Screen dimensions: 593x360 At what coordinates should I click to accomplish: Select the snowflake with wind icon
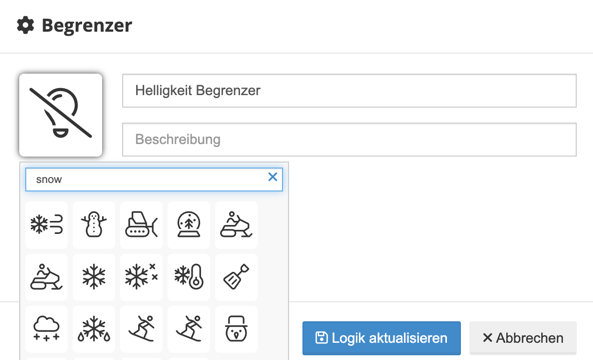pyautogui.click(x=47, y=225)
